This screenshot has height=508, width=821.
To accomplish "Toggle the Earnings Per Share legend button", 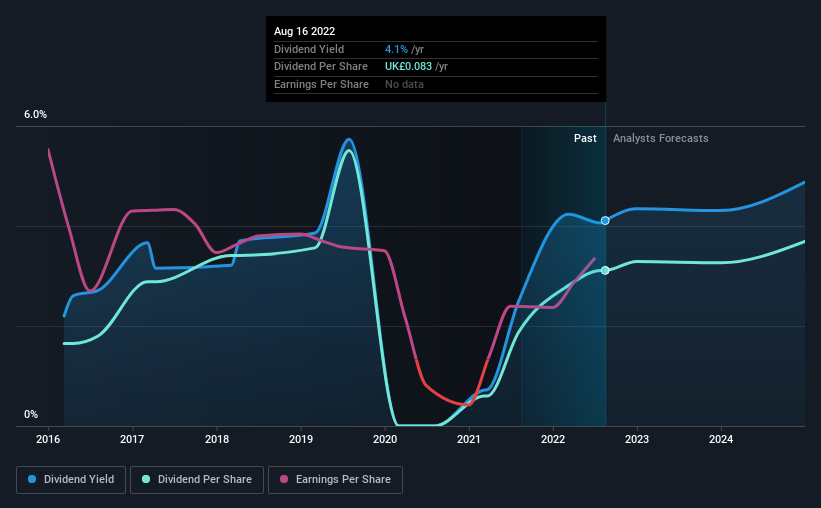I will point(335,480).
